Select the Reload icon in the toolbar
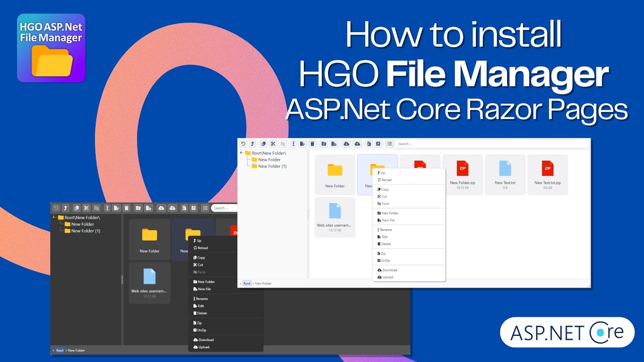 coord(243,143)
